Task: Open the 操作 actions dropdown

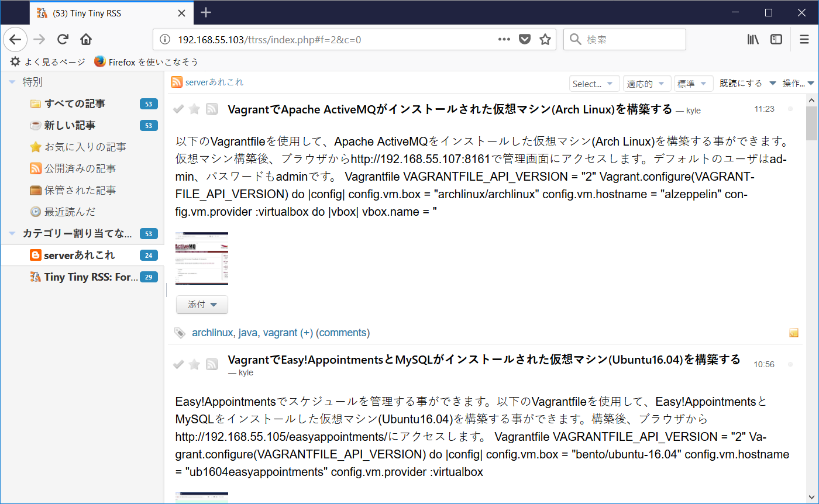Action: tap(799, 84)
